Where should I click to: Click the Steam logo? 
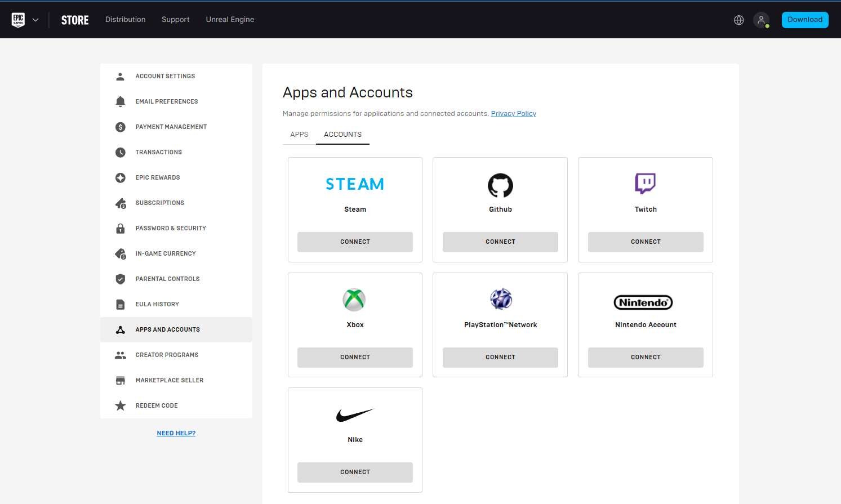pyautogui.click(x=355, y=184)
